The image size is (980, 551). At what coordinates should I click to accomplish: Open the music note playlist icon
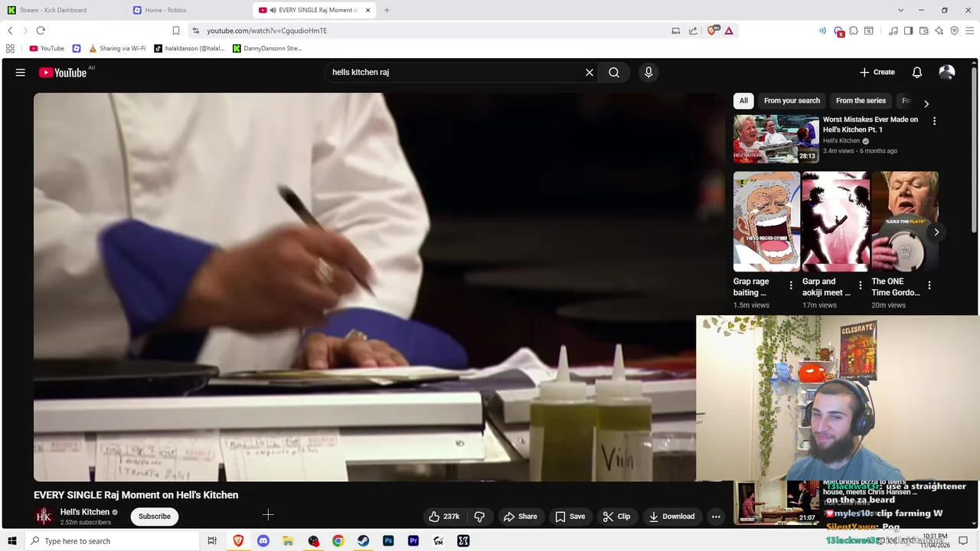(893, 31)
